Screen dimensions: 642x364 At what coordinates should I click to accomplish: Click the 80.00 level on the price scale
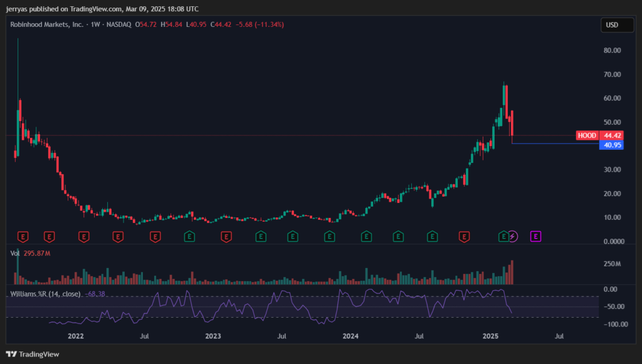(611, 50)
